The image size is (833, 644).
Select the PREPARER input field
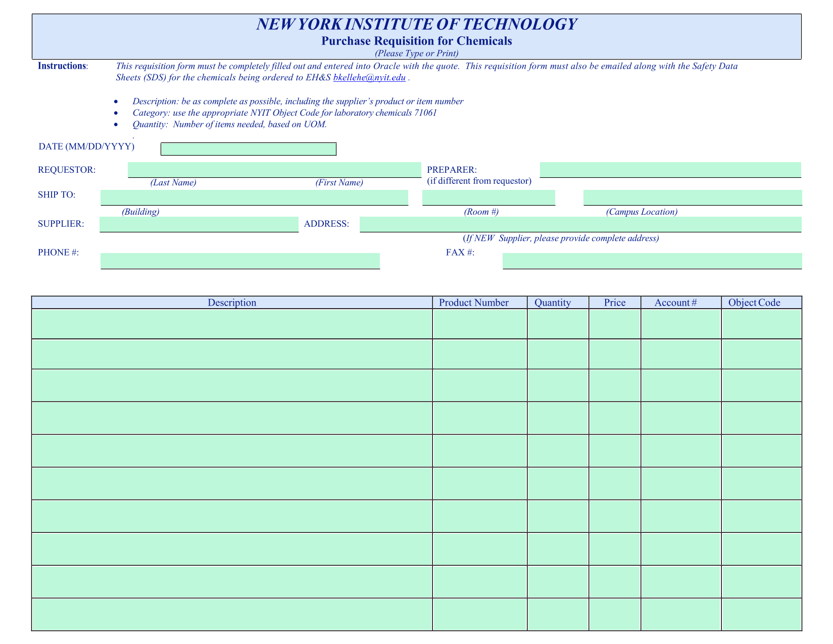(x=671, y=170)
